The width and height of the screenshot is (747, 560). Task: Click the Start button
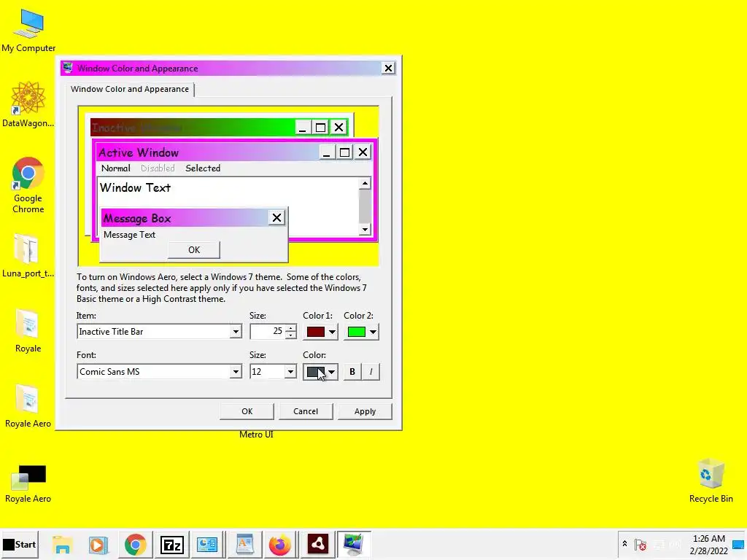pyautogui.click(x=19, y=544)
